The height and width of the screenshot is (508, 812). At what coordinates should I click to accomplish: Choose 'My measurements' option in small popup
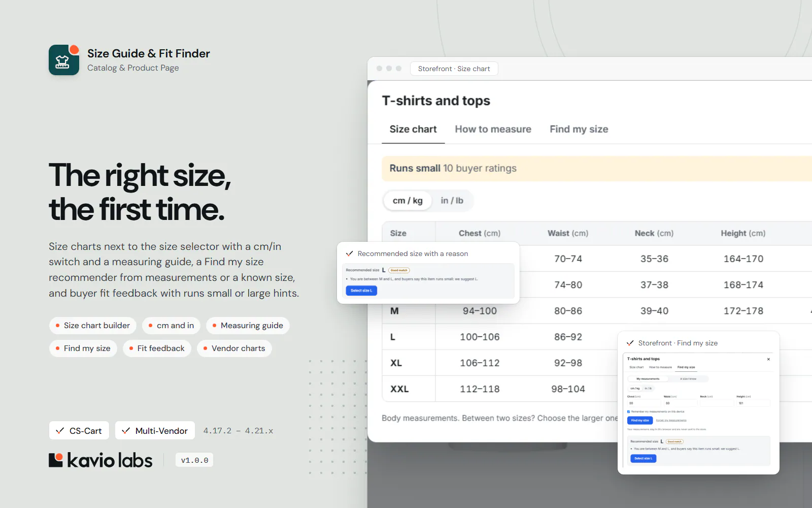tap(648, 379)
